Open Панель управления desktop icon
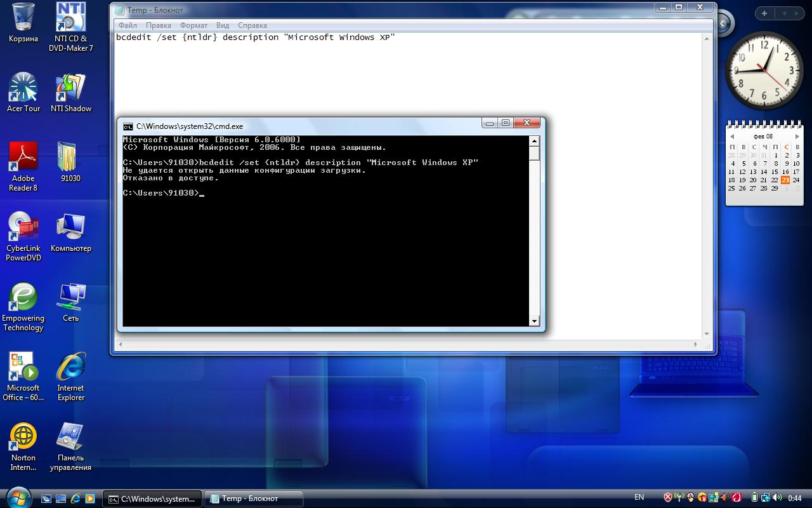The image size is (812, 508). (x=70, y=438)
